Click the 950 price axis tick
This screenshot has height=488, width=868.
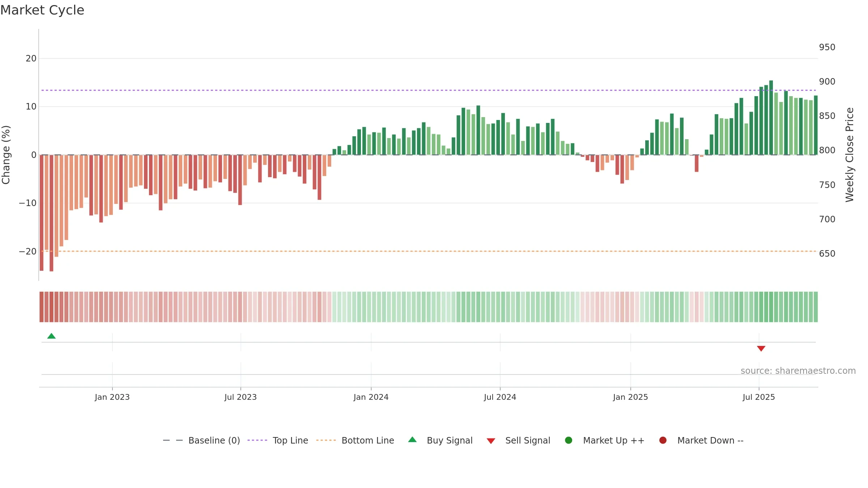pos(827,47)
